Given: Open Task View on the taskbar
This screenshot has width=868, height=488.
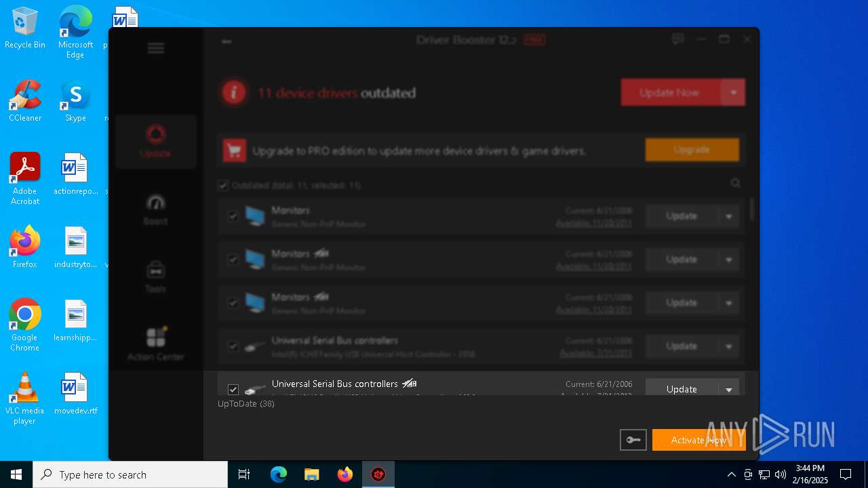Looking at the screenshot, I should pyautogui.click(x=244, y=474).
